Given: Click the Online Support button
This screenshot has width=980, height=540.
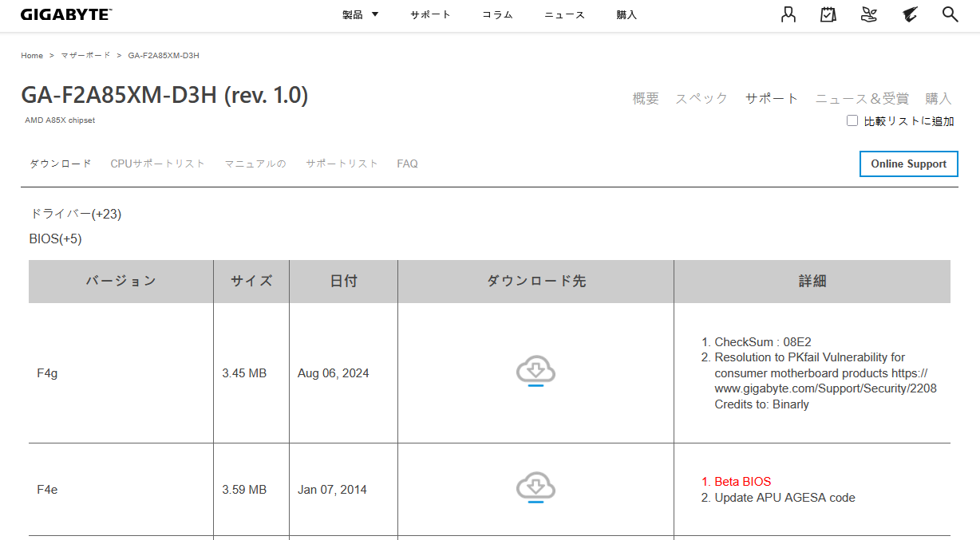Looking at the screenshot, I should coord(908,164).
